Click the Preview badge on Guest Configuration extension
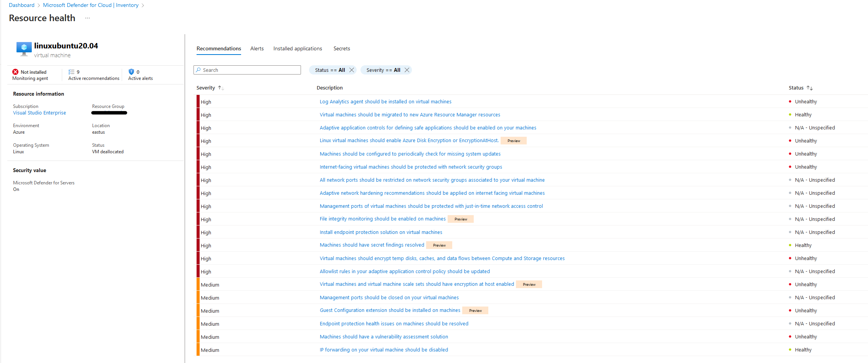This screenshot has height=363, width=868. pos(475,310)
